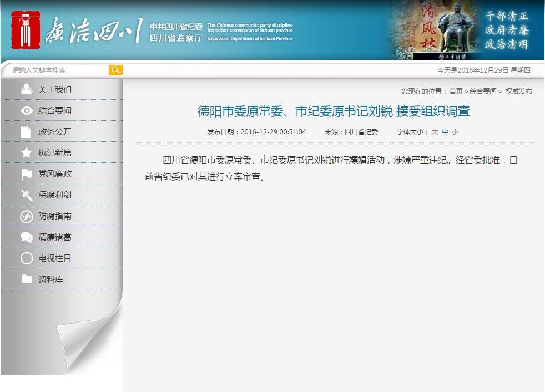Click the flag icon beside 党风廉政
545x392 pixels.
coord(26,174)
